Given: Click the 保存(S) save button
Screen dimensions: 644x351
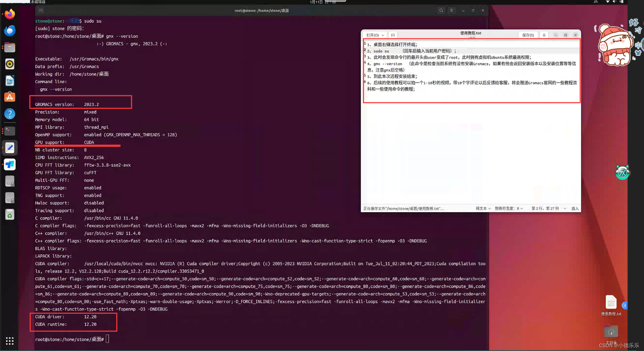Looking at the screenshot, I should coord(528,35).
